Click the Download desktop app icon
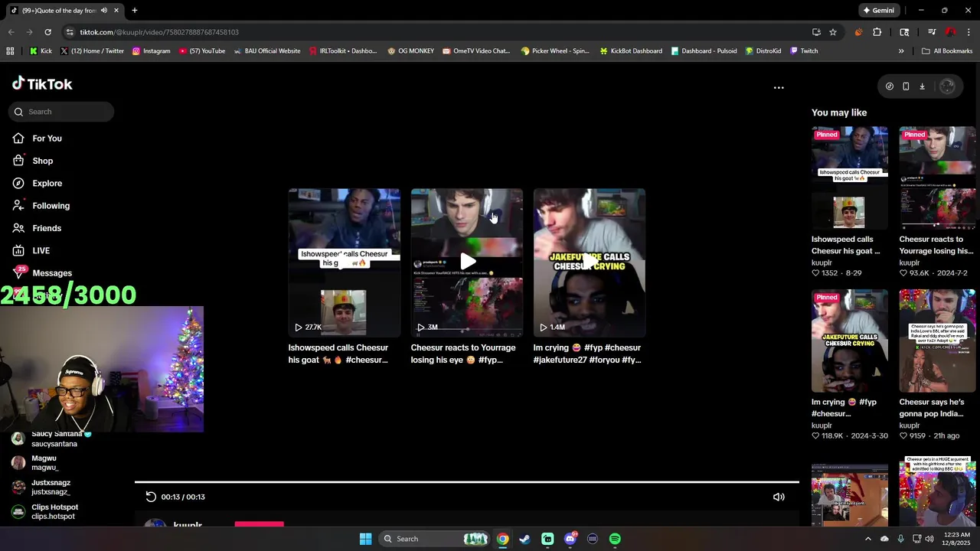980x551 pixels. (922, 86)
